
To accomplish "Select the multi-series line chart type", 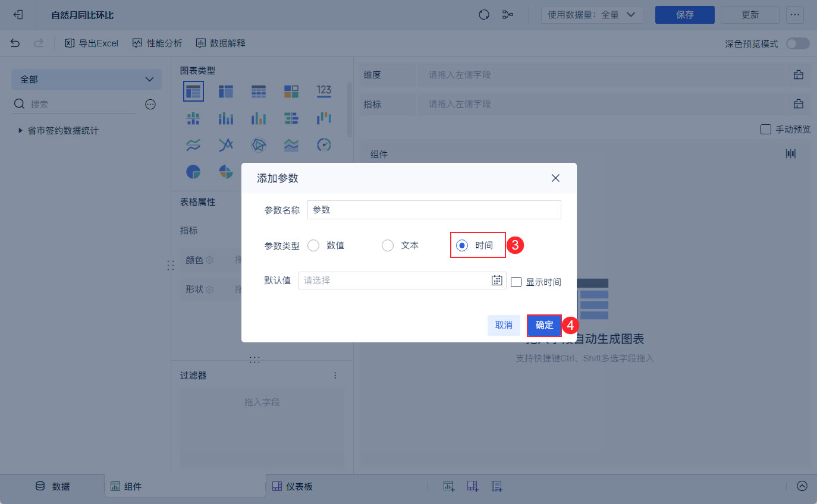I will [226, 144].
